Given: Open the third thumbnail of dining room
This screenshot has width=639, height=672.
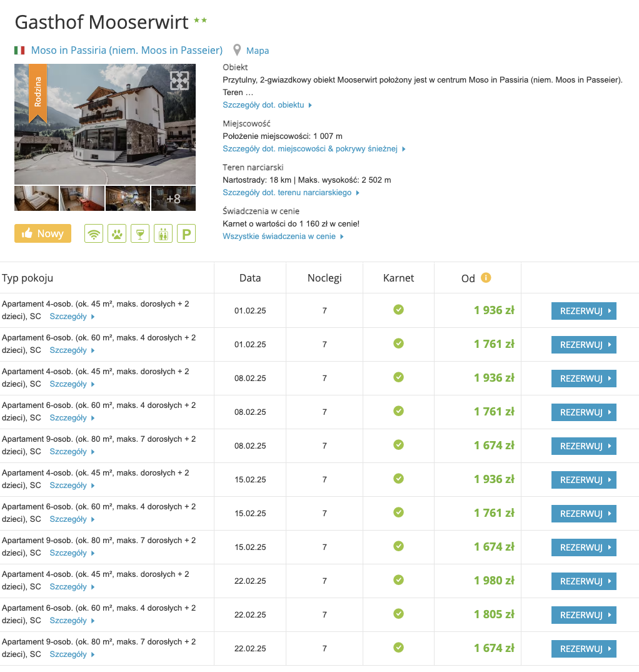Looking at the screenshot, I should pos(128,198).
